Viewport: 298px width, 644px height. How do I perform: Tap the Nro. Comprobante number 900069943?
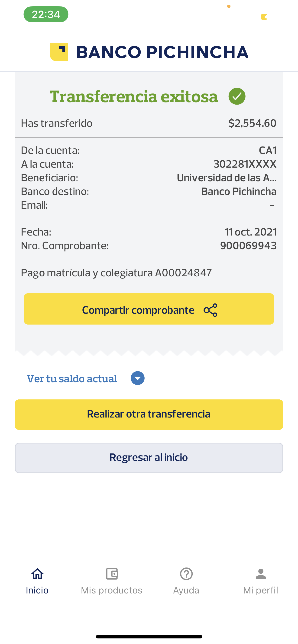[x=248, y=246]
